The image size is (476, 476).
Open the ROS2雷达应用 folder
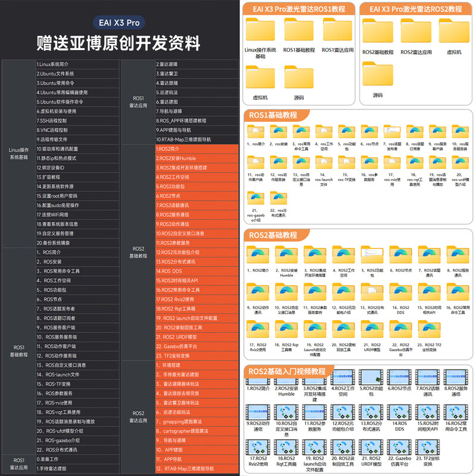[x=416, y=32]
